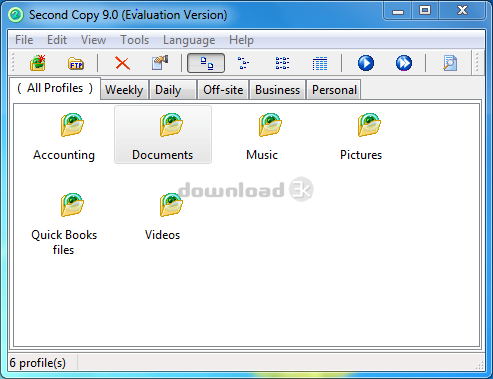Select the large icons view button
The width and height of the screenshot is (493, 379).
(x=206, y=63)
